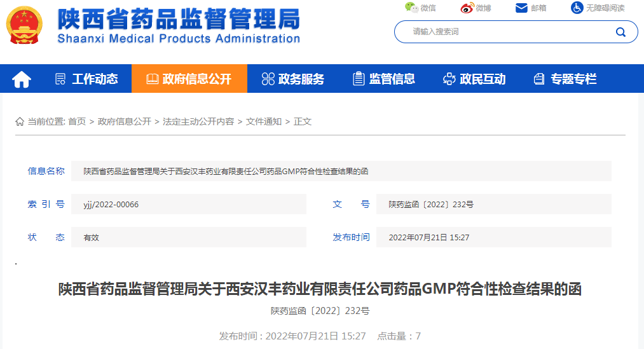Click the article main headline
Image resolution: width=644 pixels, height=349 pixels.
pyautogui.click(x=320, y=289)
